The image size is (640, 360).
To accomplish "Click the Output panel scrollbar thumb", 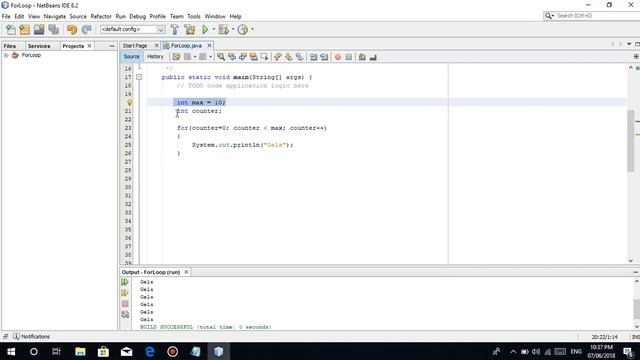I will click(x=636, y=309).
